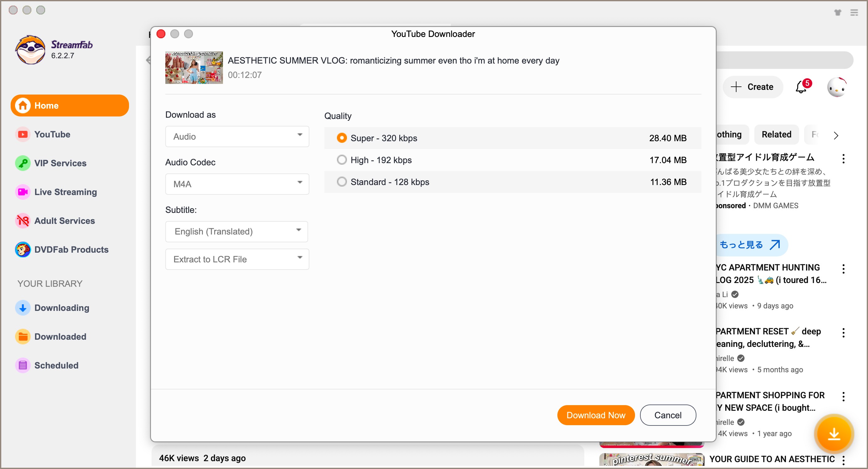The width and height of the screenshot is (868, 469).
Task: Click the 00:12:07 duration text
Action: [245, 75]
